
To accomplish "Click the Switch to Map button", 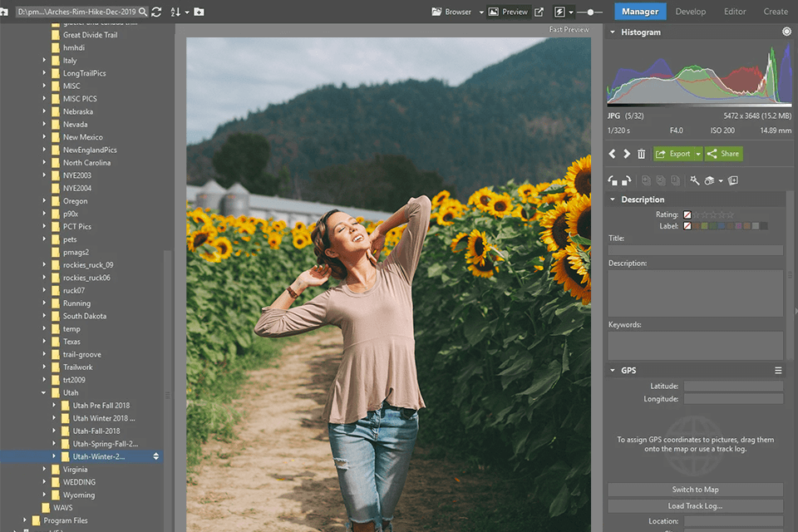I will pos(695,490).
